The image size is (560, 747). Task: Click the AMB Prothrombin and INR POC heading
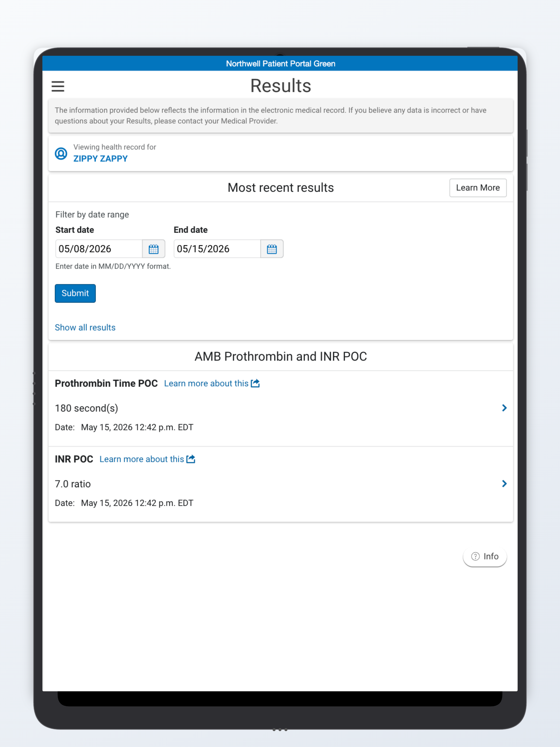click(281, 357)
